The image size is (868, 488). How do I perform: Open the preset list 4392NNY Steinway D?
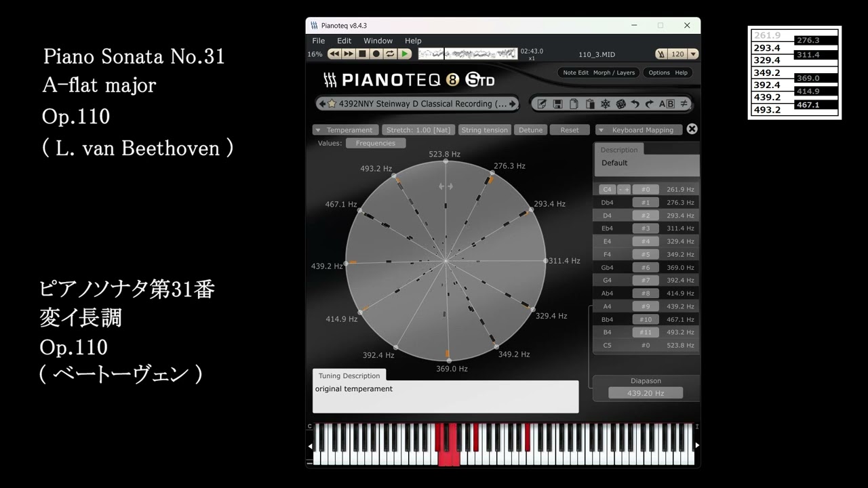tap(422, 104)
